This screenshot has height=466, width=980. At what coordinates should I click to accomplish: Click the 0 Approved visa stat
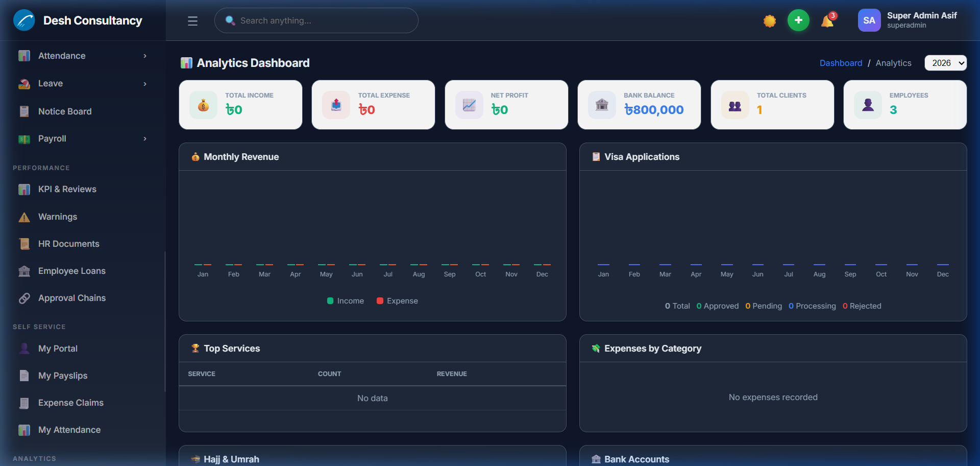point(718,306)
